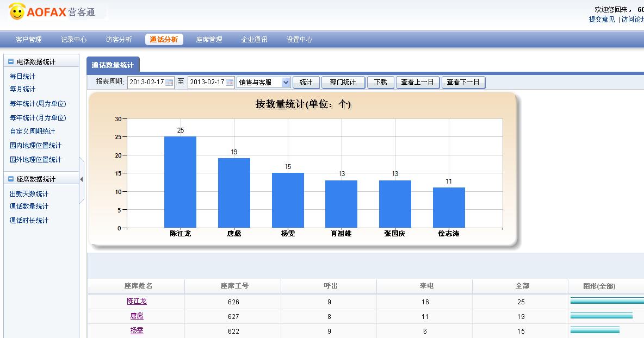Open 通话时长统计 link
The image size is (644, 338).
(29, 221)
